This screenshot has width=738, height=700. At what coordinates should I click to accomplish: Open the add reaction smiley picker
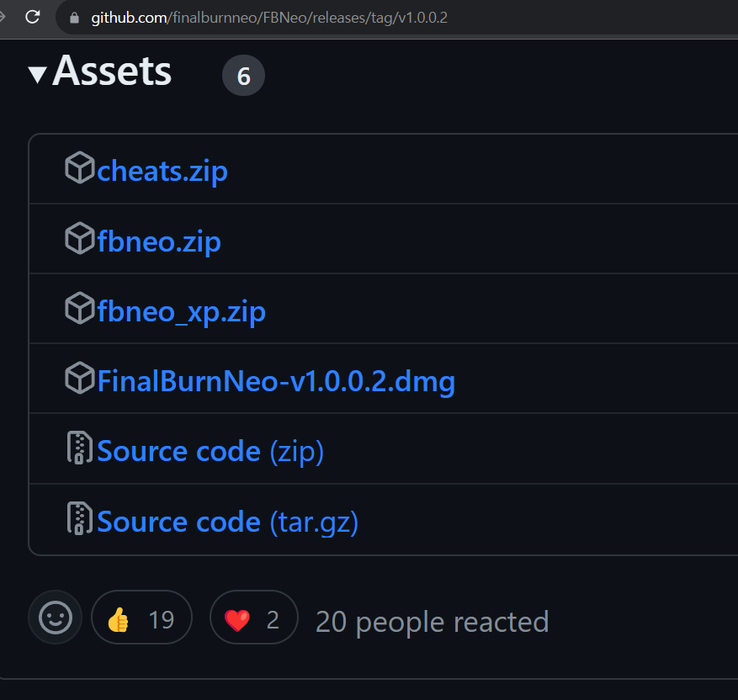(55, 618)
